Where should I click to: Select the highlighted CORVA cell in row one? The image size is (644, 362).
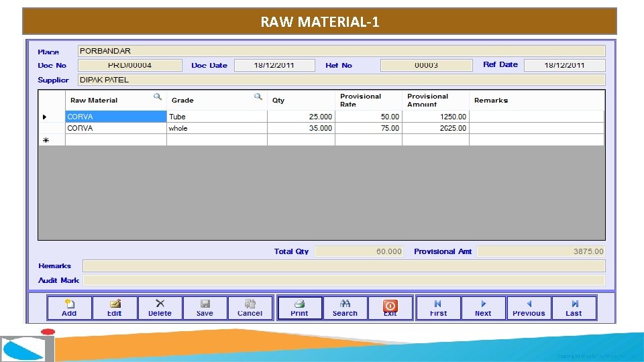[116, 117]
